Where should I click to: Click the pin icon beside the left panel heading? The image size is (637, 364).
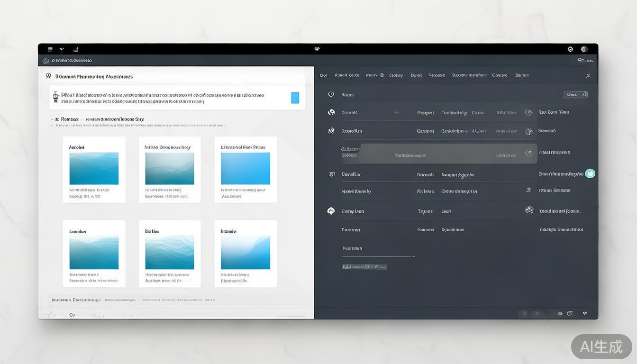48,76
